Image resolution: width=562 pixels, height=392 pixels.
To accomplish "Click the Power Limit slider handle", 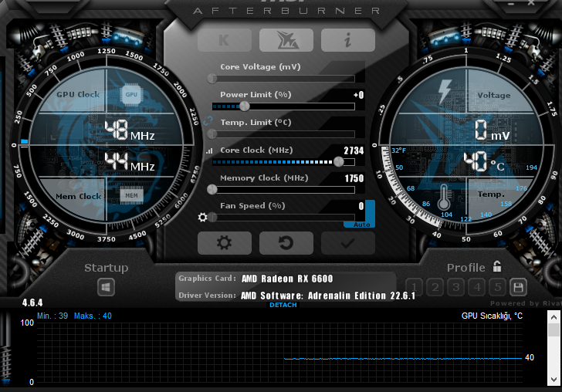I will point(245,106).
